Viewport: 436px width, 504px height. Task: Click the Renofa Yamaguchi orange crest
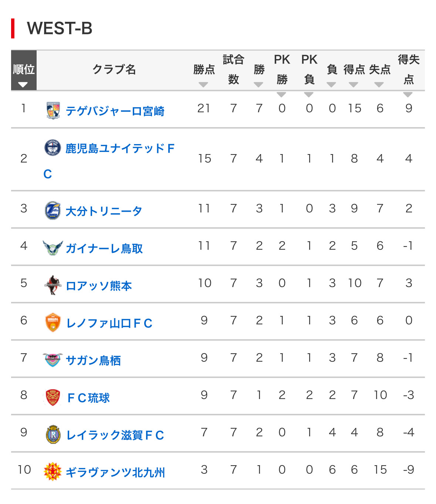[x=53, y=323]
